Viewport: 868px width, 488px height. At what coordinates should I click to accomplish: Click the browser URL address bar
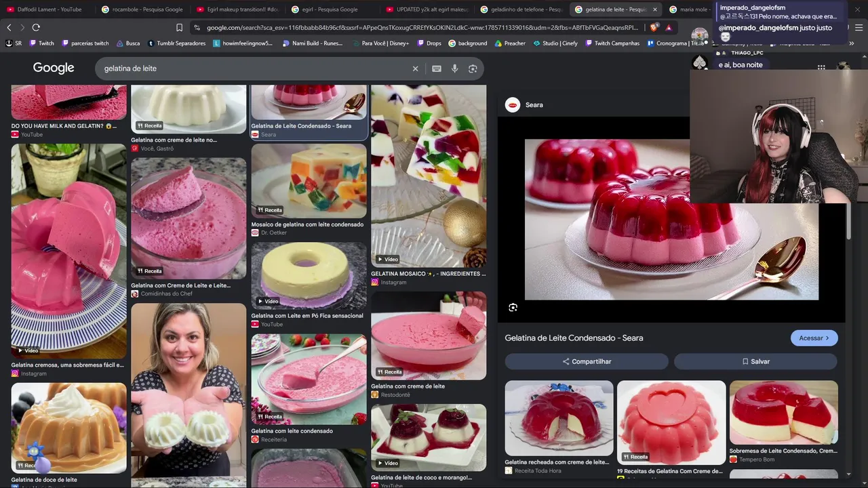(422, 28)
